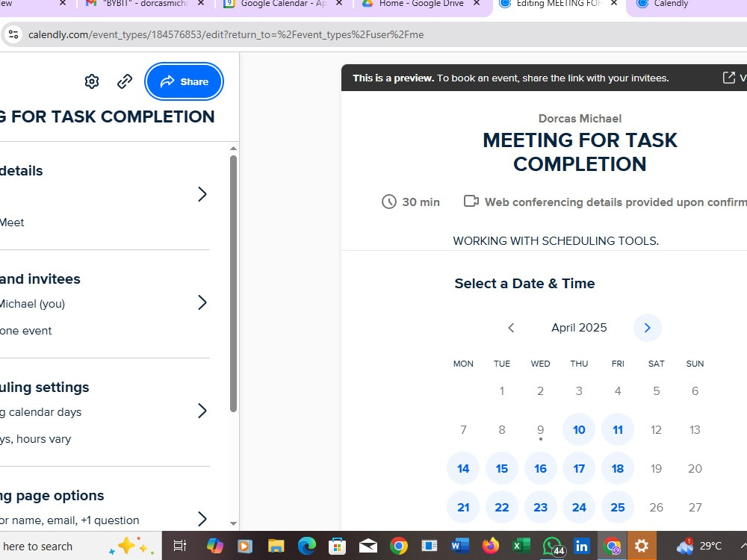Select April 21 on the calendar
The width and height of the screenshot is (747, 560).
pos(463,507)
